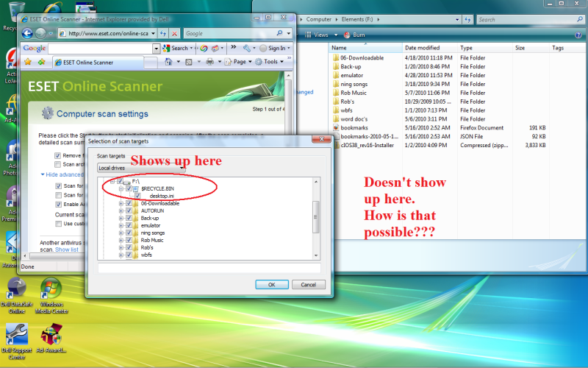Image resolution: width=588 pixels, height=368 pixels.
Task: Toggle the F:\ drive checkbox
Action: coord(120,181)
